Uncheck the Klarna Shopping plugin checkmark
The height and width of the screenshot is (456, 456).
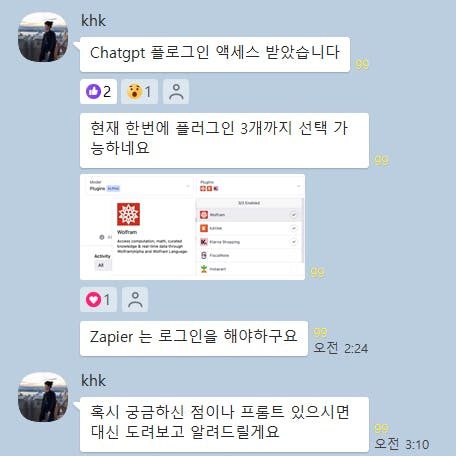pos(294,242)
